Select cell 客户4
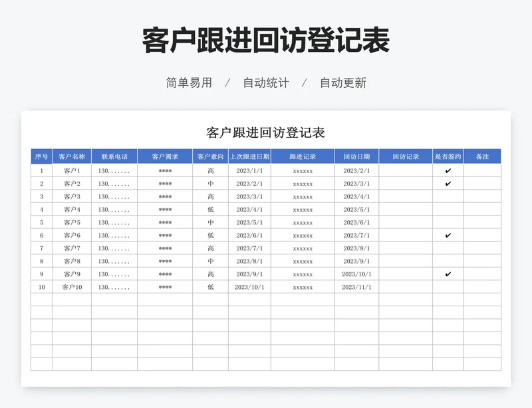The image size is (532, 408). (x=72, y=209)
